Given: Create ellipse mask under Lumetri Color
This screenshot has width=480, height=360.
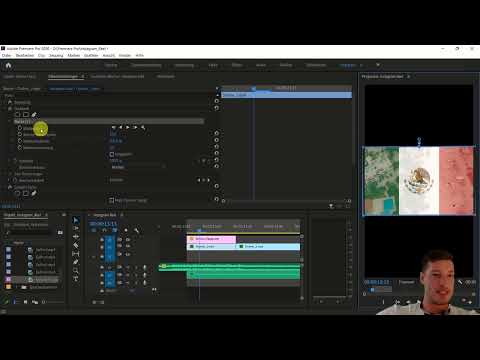Looking at the screenshot, I should tap(18, 193).
